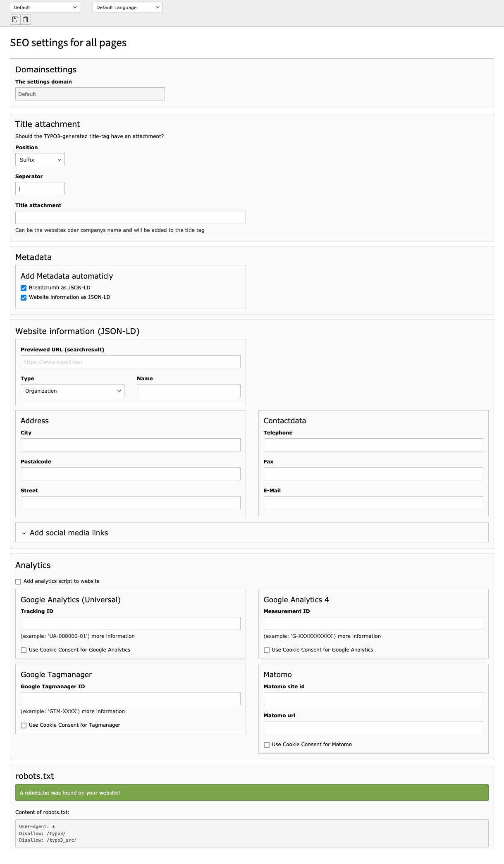The height and width of the screenshot is (864, 504).
Task: Open the Type dropdown showing Organization
Action: click(x=72, y=391)
